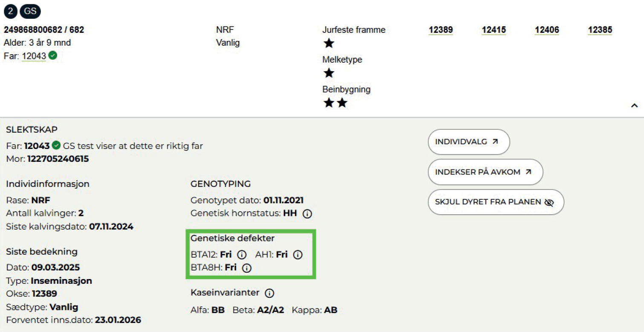This screenshot has width=644, height=332.
Task: Open bull link 12406
Action: point(547,30)
